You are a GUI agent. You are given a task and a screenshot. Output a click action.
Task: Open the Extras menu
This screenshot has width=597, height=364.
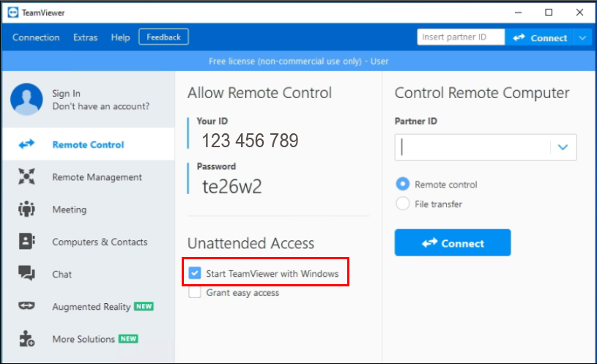coord(85,37)
